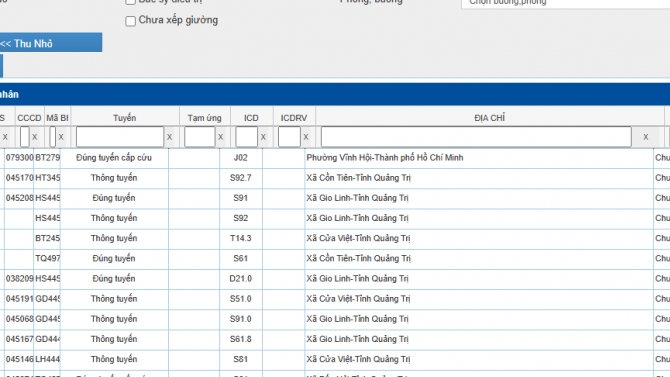The width and height of the screenshot is (670, 377).
Task: Sort by the ICD column header
Action: click(x=251, y=118)
